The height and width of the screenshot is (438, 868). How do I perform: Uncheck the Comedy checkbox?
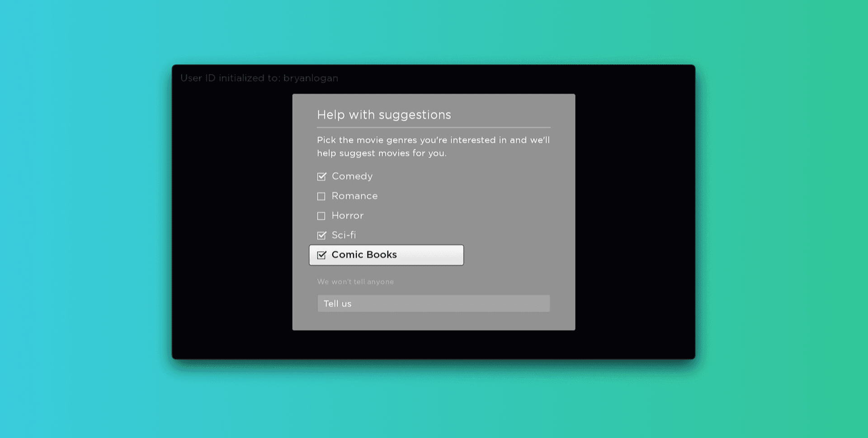click(321, 176)
